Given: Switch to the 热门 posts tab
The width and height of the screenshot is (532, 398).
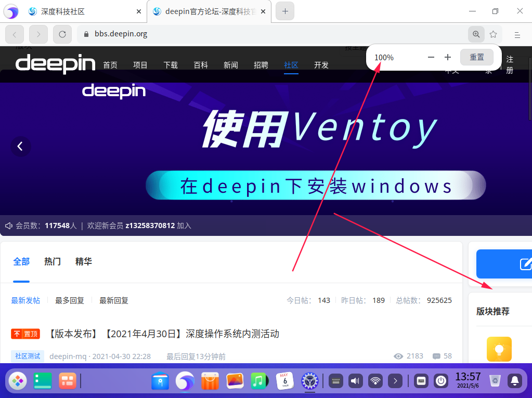Looking at the screenshot, I should click(x=53, y=262).
